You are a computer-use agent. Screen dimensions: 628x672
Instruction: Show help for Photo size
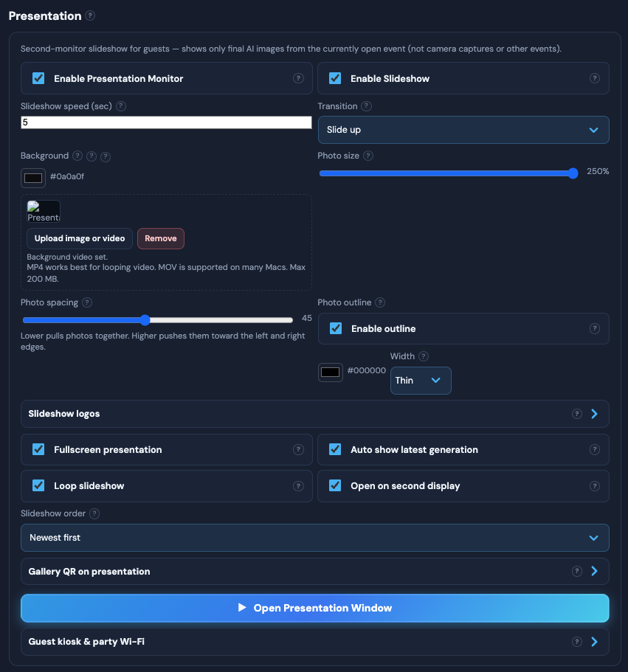(368, 156)
